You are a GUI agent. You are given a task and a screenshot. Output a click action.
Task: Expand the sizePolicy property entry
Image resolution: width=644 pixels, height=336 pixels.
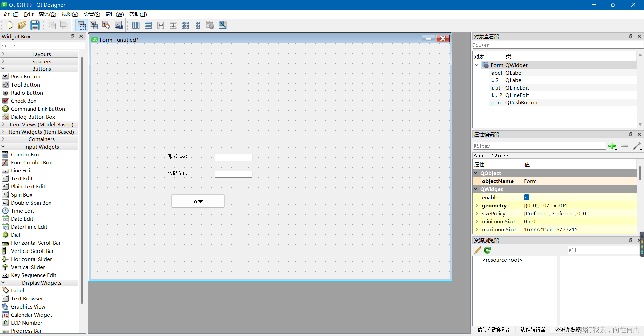tap(477, 213)
